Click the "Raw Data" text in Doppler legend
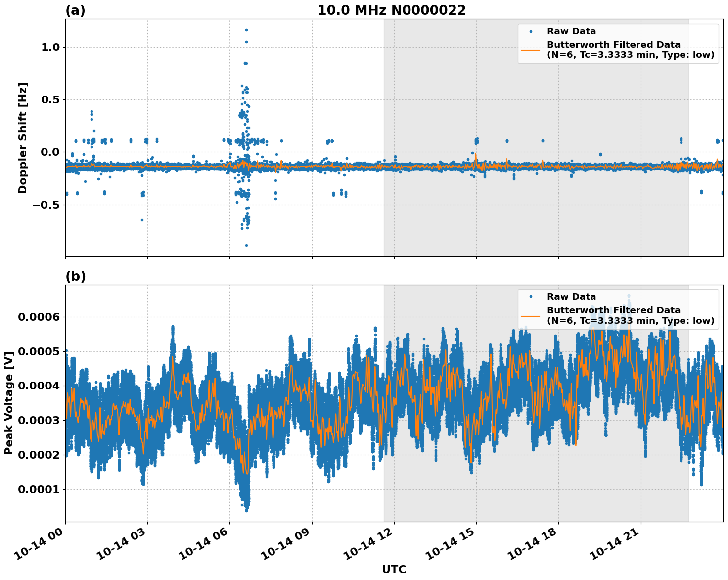Image resolution: width=728 pixels, height=580 pixels. [571, 31]
